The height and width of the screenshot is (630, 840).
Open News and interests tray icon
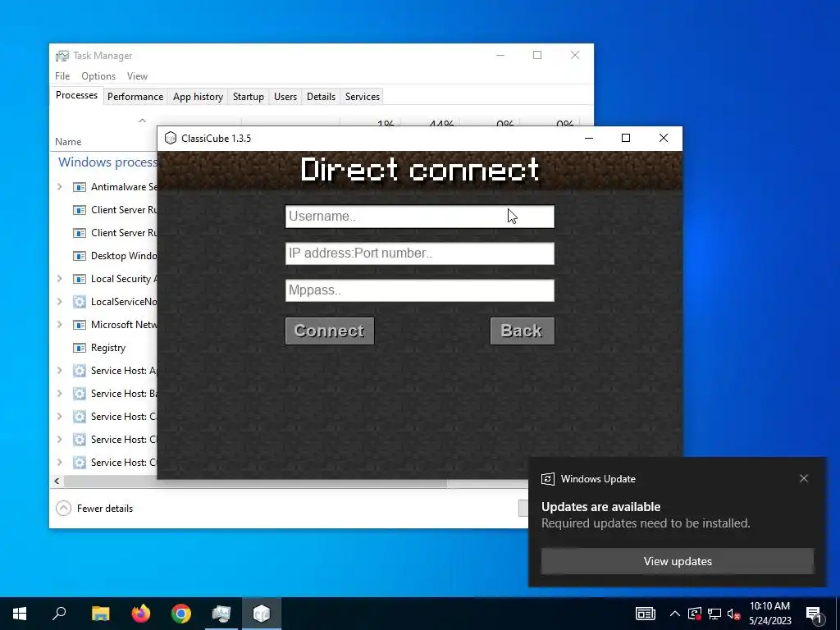click(645, 614)
